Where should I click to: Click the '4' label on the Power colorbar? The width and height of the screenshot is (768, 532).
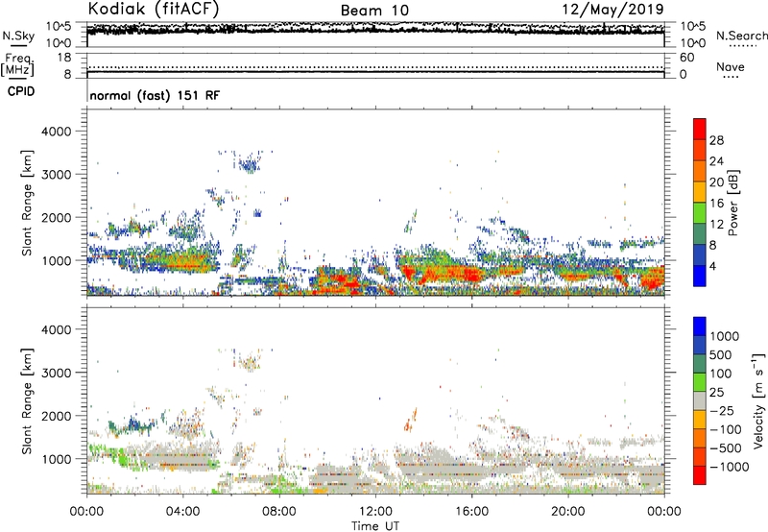pyautogui.click(x=712, y=267)
